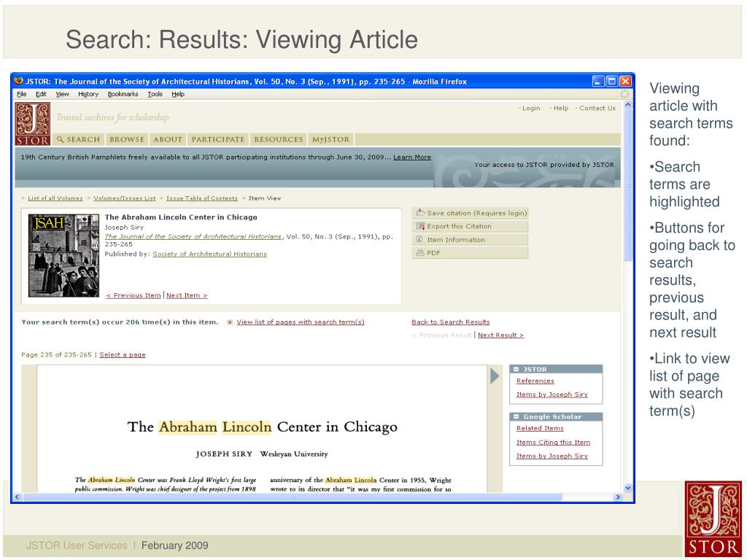Open the Edit menu
Viewport: 747px width, 560px height.
point(41,94)
